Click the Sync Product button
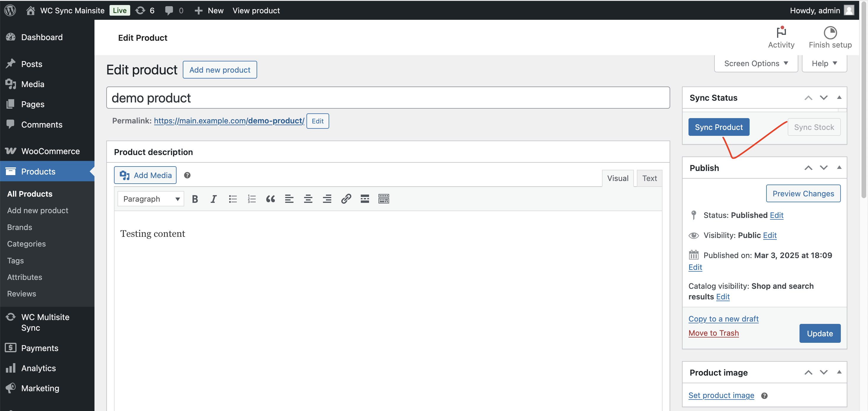The height and width of the screenshot is (411, 868). 719,127
